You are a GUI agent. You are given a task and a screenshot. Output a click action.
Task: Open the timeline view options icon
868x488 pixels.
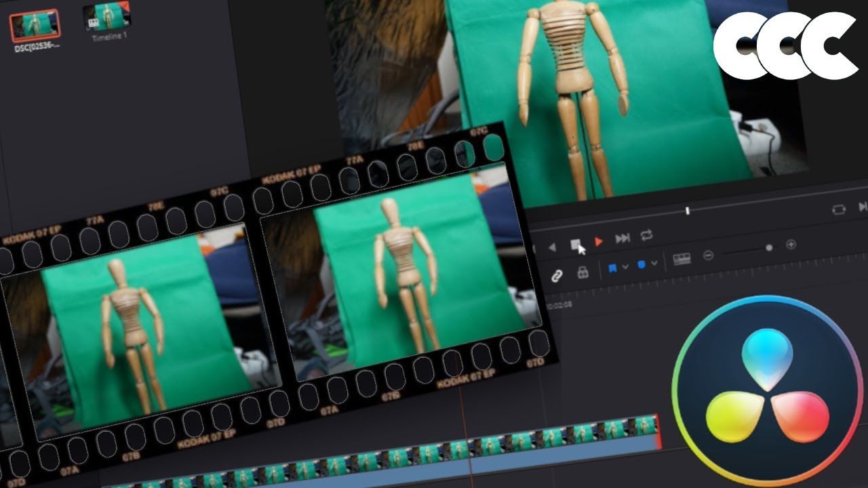click(682, 259)
